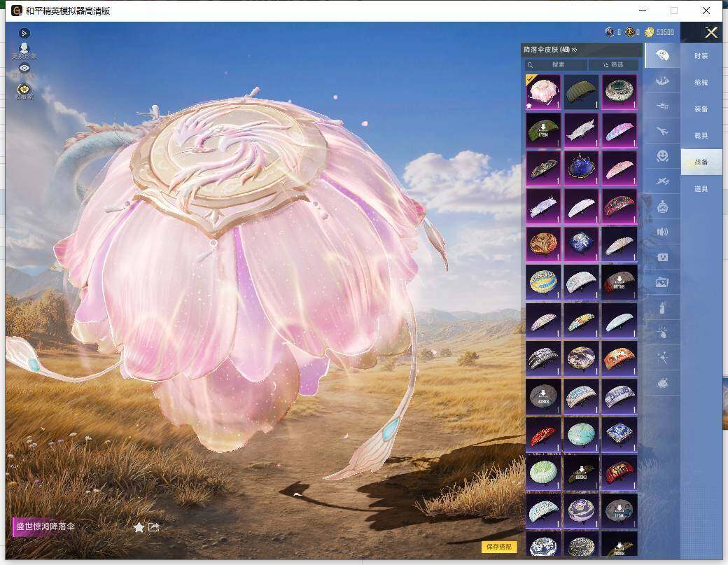Click the change character avatar icon

[x=24, y=50]
